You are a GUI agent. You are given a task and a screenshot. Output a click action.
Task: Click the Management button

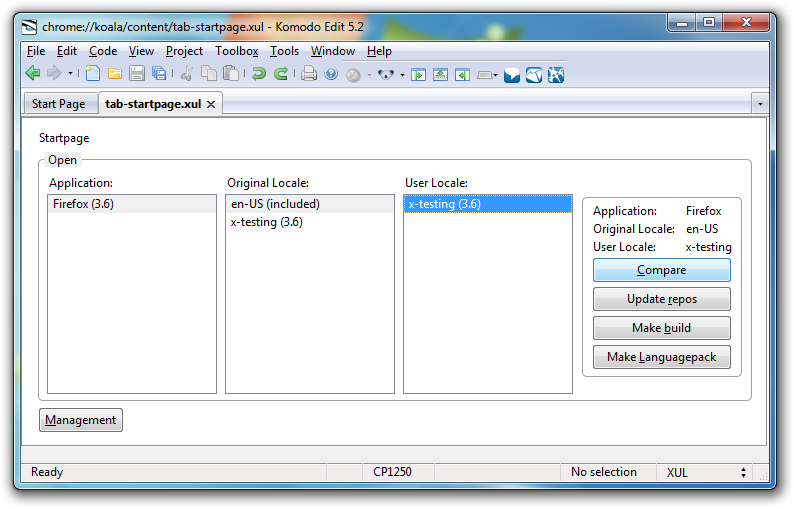tap(81, 420)
